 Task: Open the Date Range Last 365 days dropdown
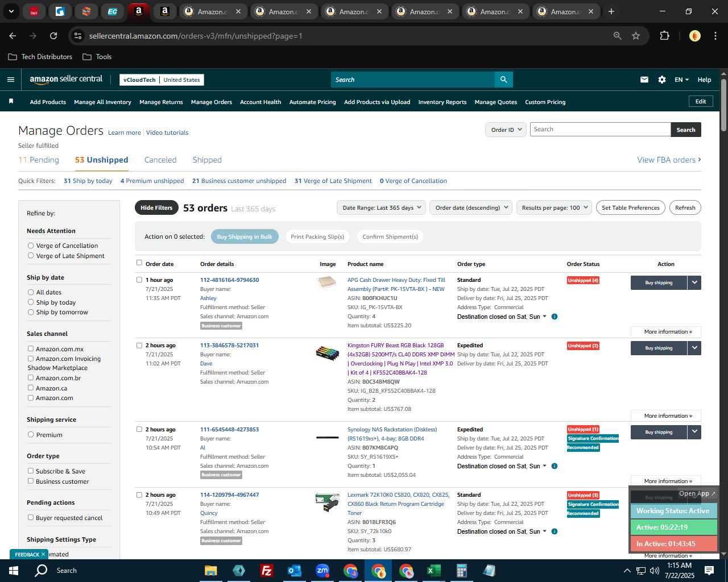pos(381,207)
